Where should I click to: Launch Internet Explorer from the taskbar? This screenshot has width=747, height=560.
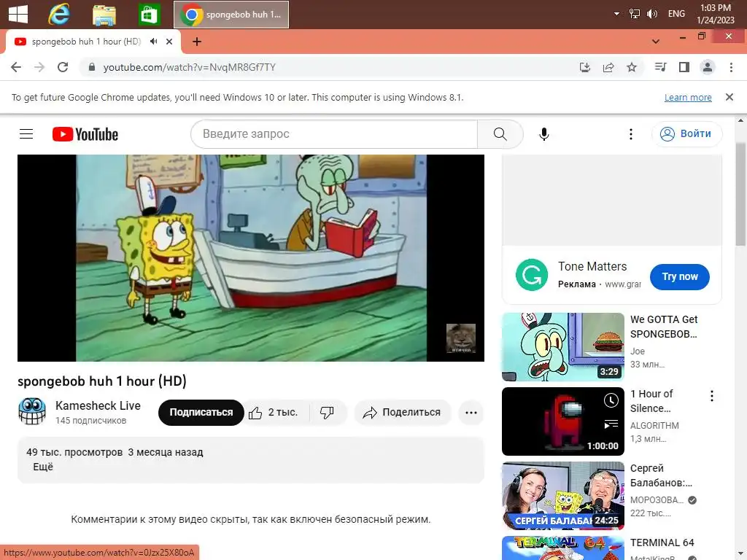59,15
